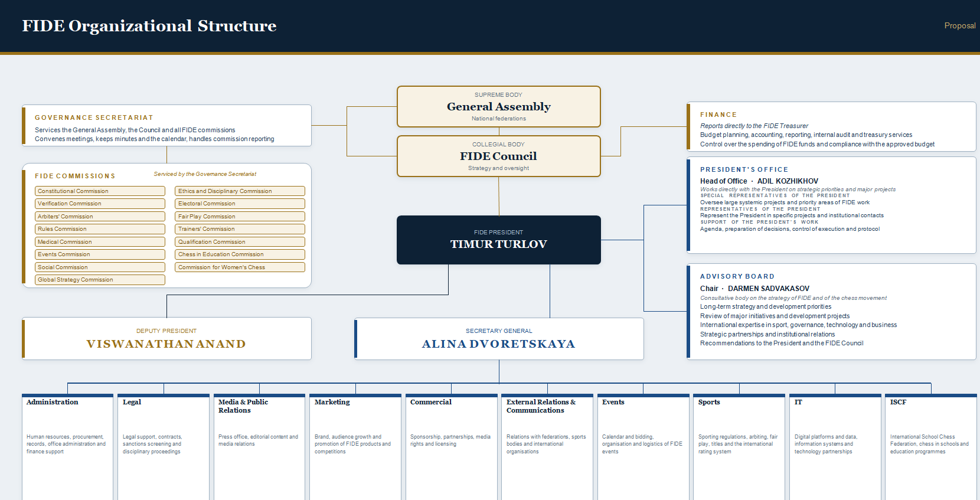
Task: Open the Secretary General Alina Dvoretskaya card
Action: pos(499,338)
